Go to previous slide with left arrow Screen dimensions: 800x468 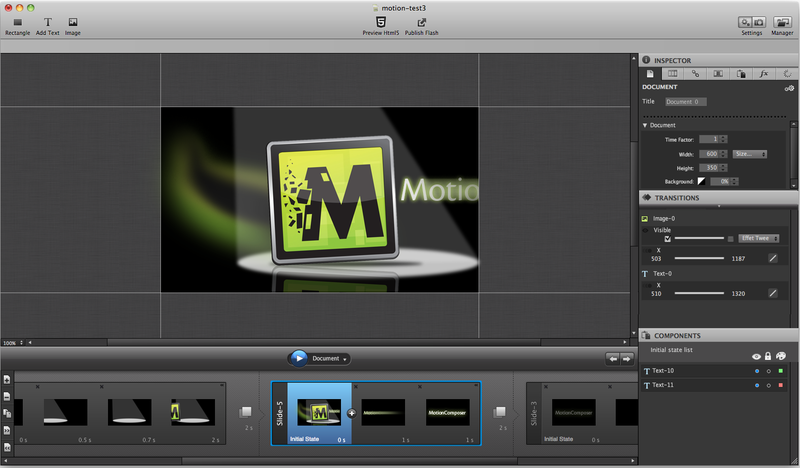tap(613, 359)
